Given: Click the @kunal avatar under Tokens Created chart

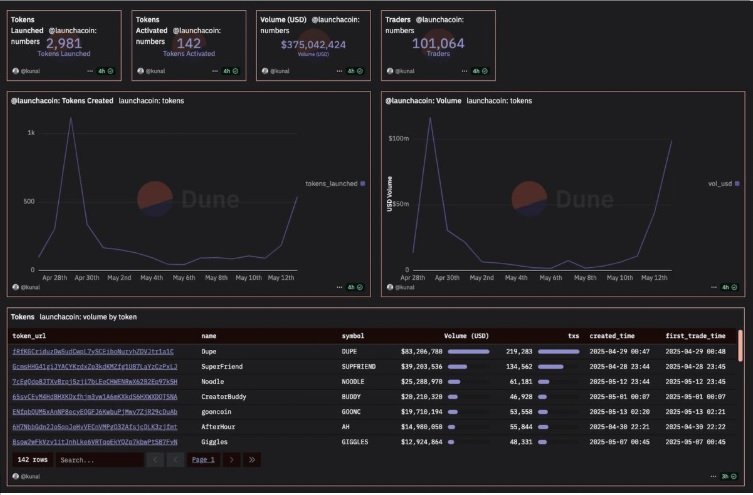Looking at the screenshot, I should pos(15,287).
